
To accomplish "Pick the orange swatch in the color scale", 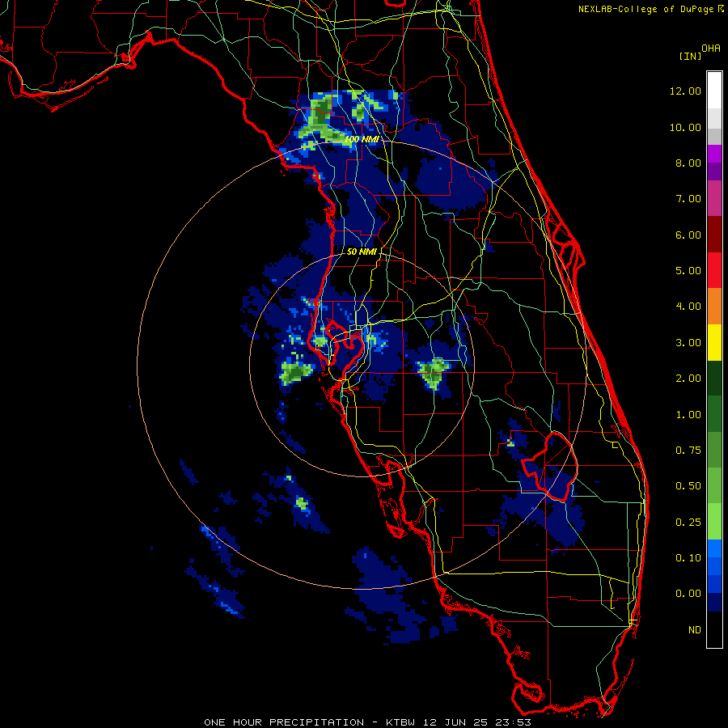I will click(714, 307).
